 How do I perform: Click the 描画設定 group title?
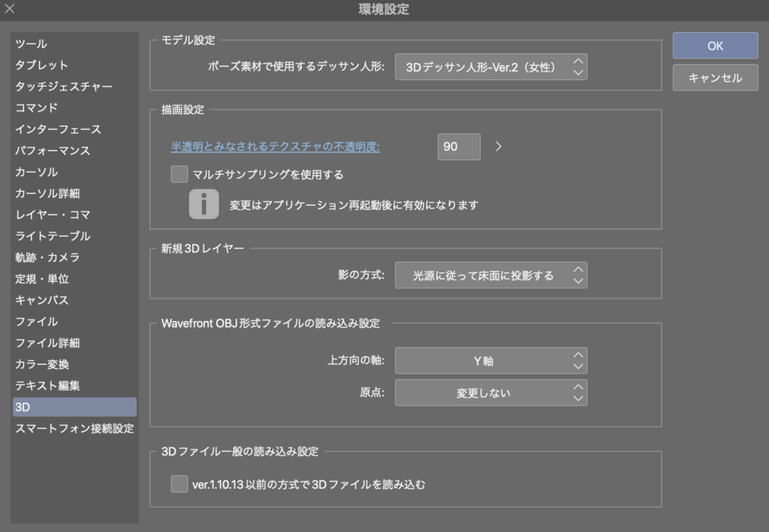pyautogui.click(x=183, y=109)
